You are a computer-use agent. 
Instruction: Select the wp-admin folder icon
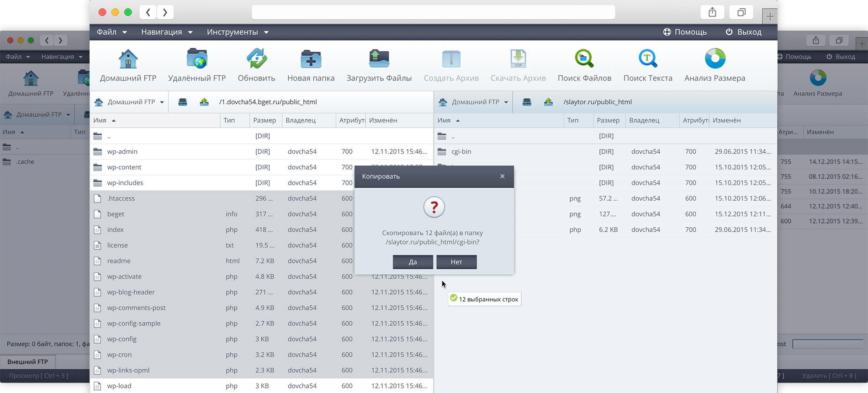click(x=98, y=151)
